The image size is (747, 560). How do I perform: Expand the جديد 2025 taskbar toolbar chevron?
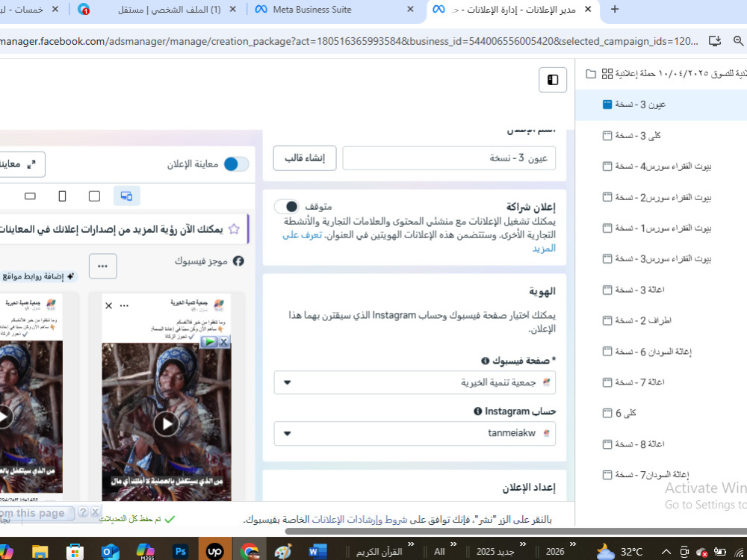pos(523,544)
